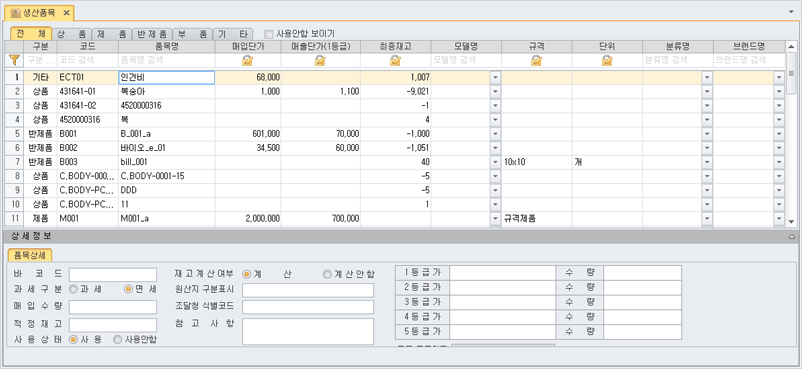Click the 모델명 검색 filter field
The height and width of the screenshot is (369, 802).
[x=466, y=60]
